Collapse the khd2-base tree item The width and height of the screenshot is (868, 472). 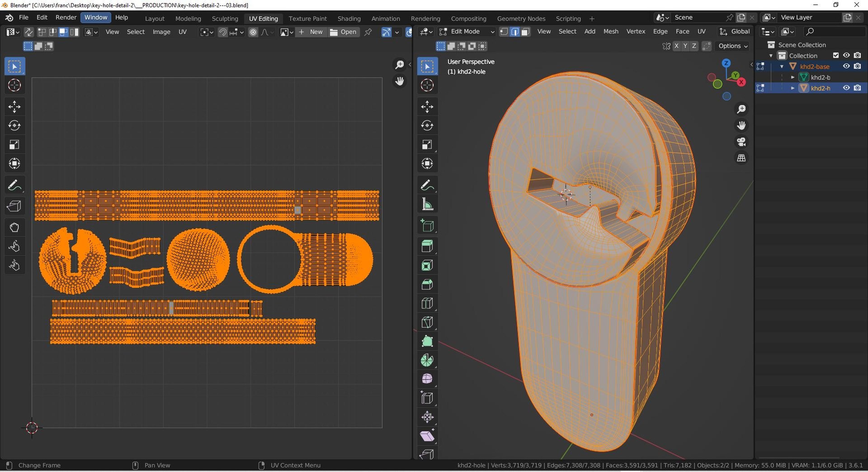pos(782,67)
